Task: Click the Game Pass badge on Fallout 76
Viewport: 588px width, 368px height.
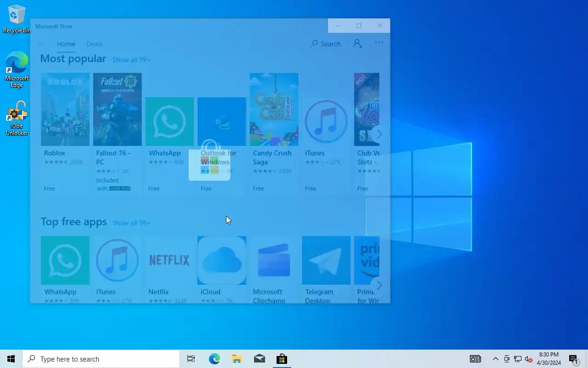Action: [x=119, y=189]
